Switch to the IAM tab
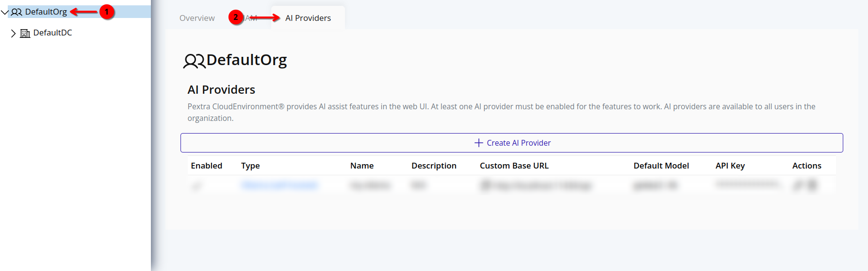This screenshot has height=271, width=868. (251, 18)
